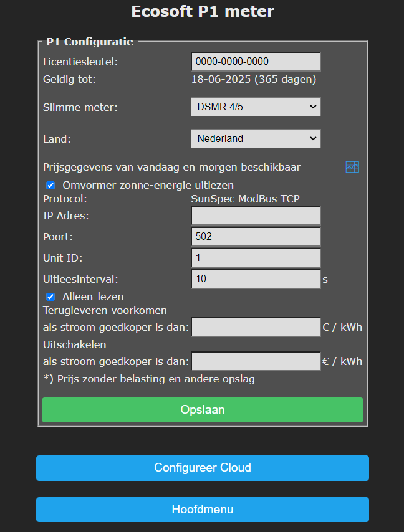
Task: Open the Slimme meter dropdown
Action: point(256,107)
